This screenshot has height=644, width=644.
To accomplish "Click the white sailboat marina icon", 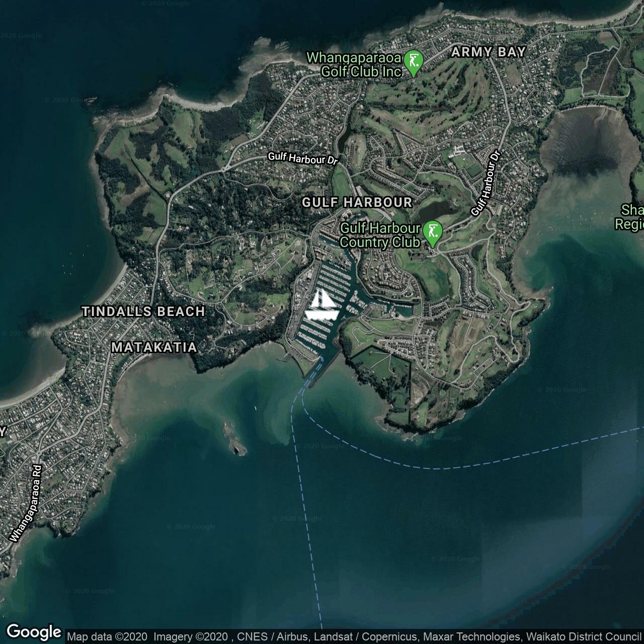I will (319, 304).
